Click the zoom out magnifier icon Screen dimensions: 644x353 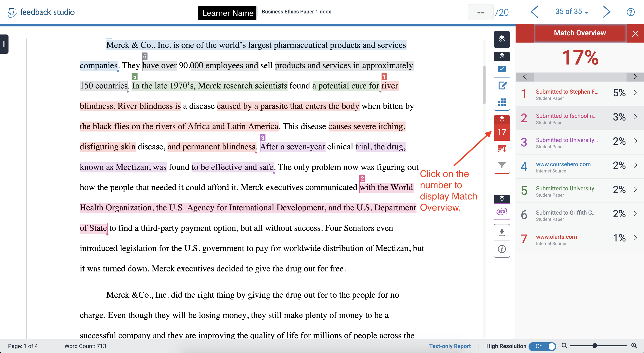[564, 345]
